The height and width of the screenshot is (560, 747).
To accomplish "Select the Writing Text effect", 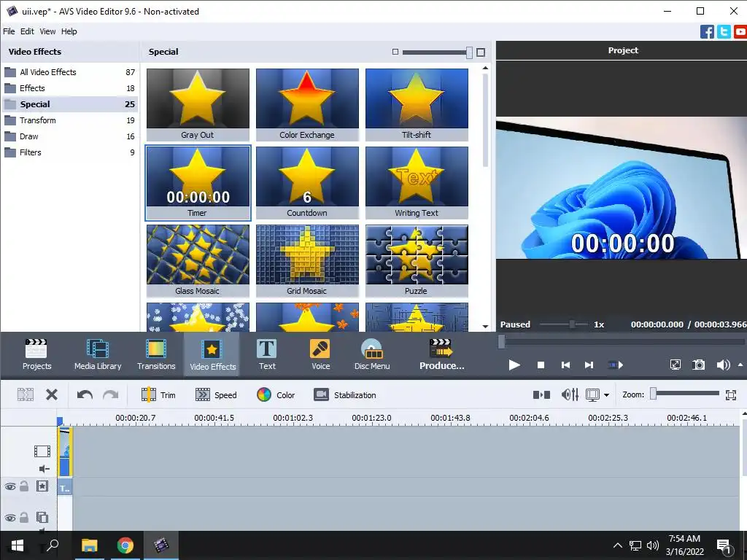I will coord(417,183).
